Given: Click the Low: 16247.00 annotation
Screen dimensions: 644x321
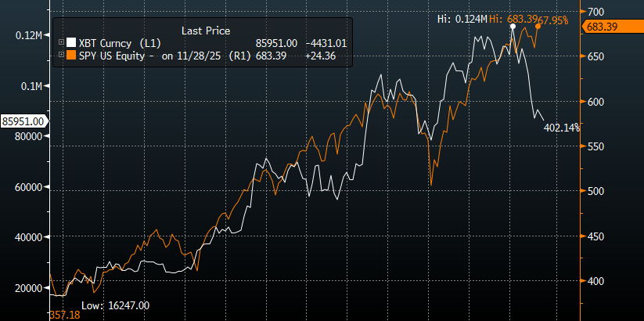Looking at the screenshot, I should click(115, 305).
